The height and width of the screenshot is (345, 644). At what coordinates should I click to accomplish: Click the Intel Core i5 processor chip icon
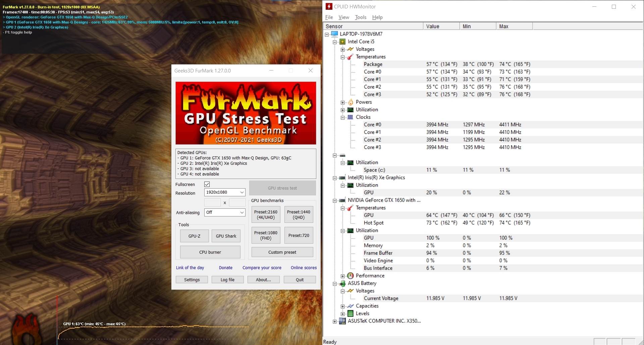[x=342, y=42]
